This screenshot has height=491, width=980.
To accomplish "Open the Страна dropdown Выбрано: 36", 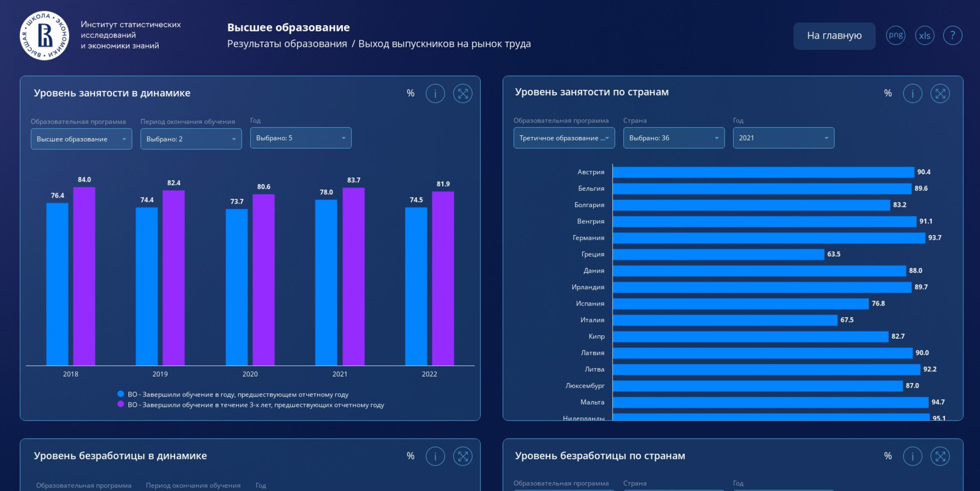I will 674,138.
